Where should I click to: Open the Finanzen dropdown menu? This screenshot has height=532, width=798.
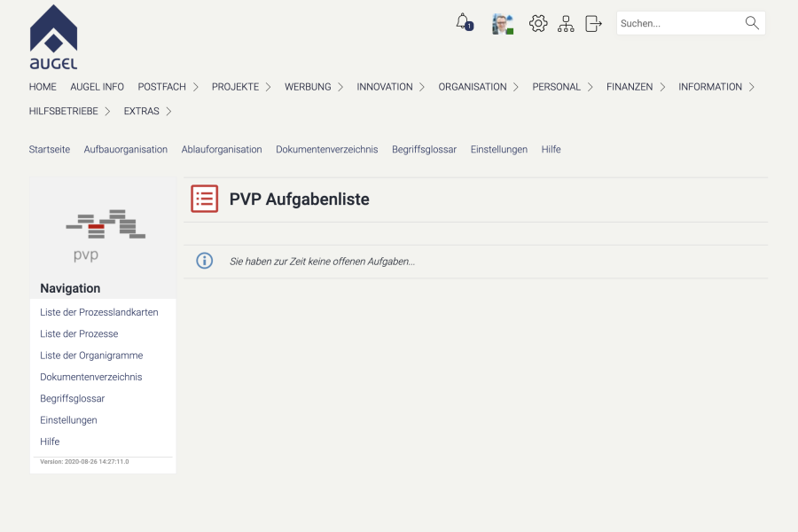[635, 87]
